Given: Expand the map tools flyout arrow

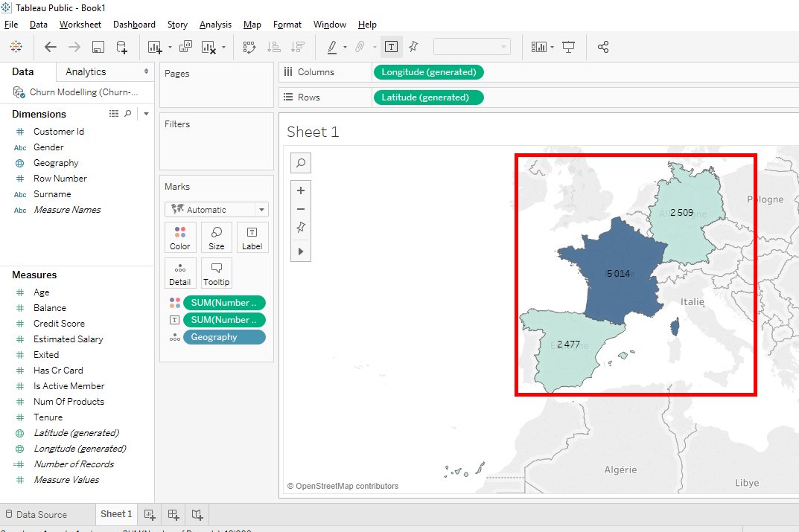Looking at the screenshot, I should click(x=301, y=251).
